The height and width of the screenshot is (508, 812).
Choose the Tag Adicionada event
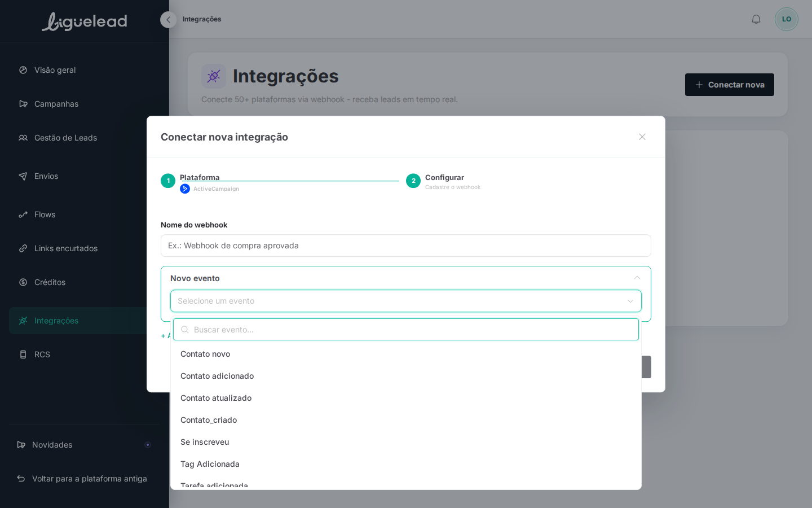[x=406, y=464]
